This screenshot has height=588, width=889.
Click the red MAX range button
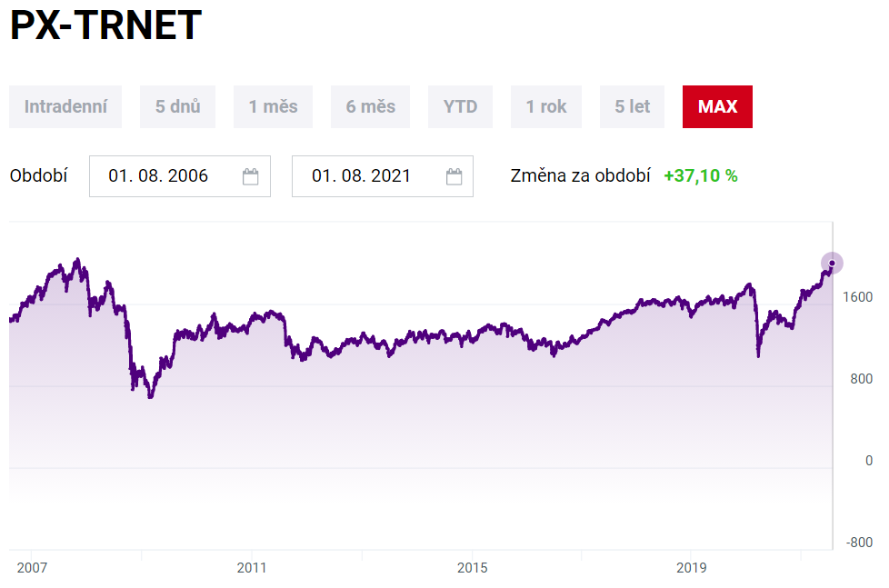(x=717, y=106)
